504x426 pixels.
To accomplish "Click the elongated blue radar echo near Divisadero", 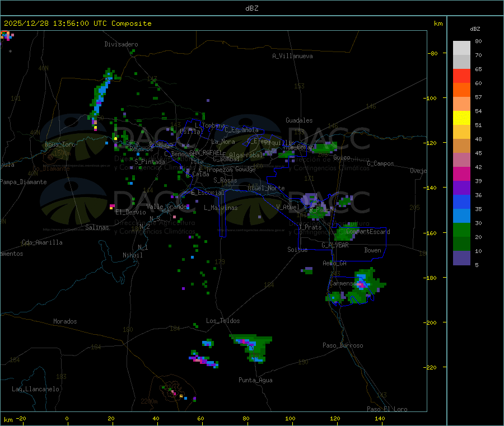I will point(101,94).
